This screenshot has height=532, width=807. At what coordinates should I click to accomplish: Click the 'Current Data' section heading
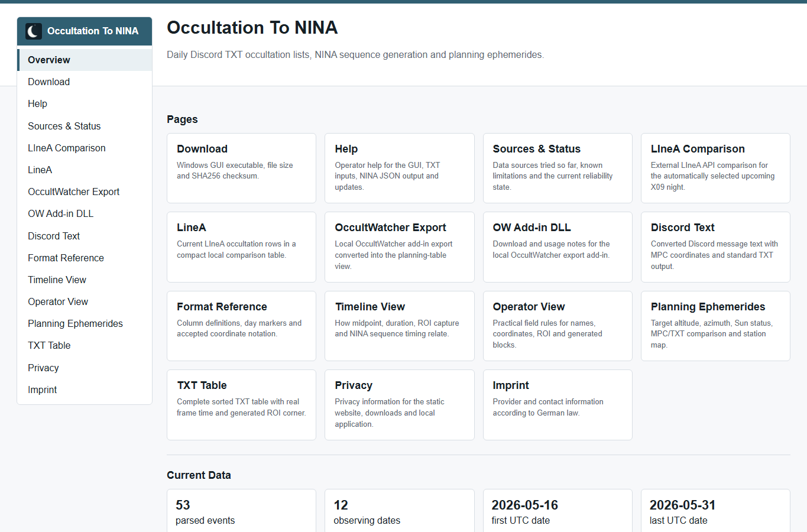point(199,475)
